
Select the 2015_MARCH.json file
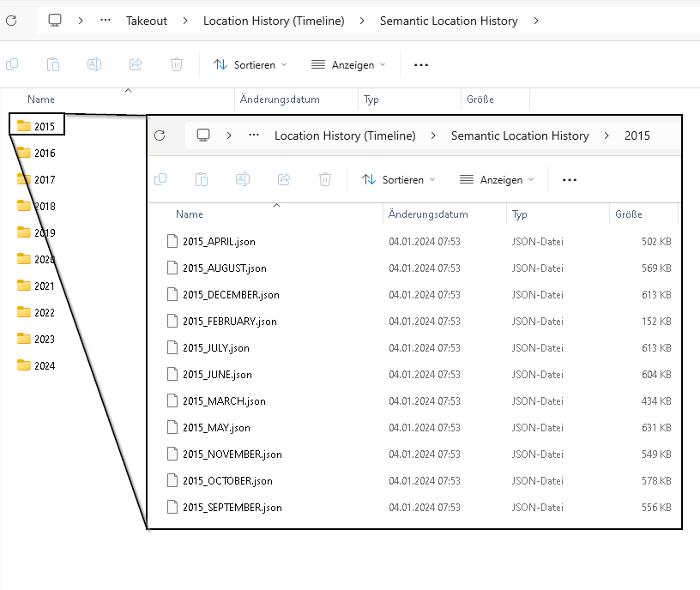(224, 401)
